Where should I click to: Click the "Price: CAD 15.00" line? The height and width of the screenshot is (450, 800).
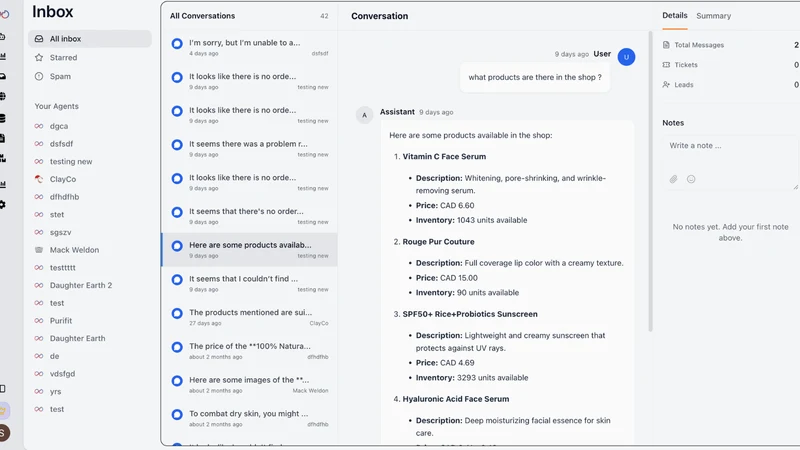point(446,278)
